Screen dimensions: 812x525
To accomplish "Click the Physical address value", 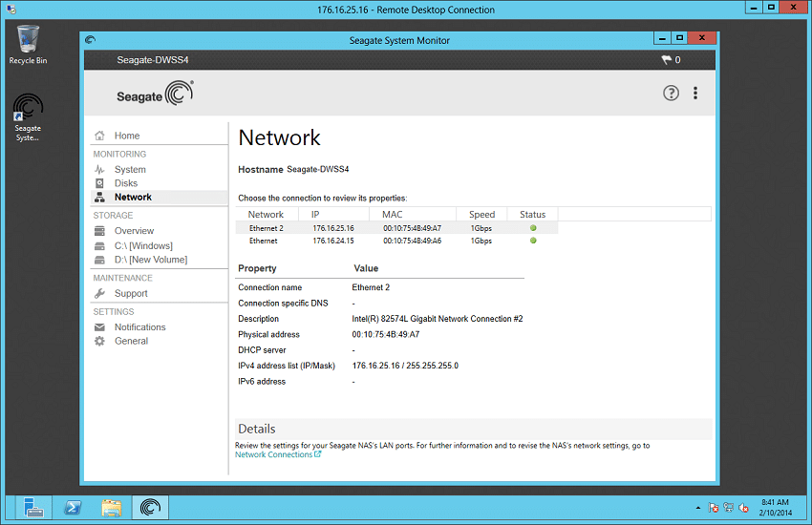I will [385, 335].
